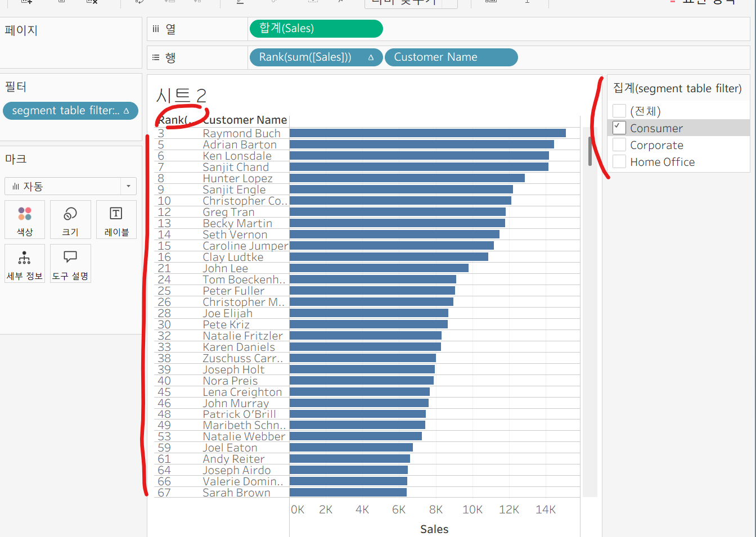
Task: Click the Sanjit Chand row label
Action: [236, 167]
